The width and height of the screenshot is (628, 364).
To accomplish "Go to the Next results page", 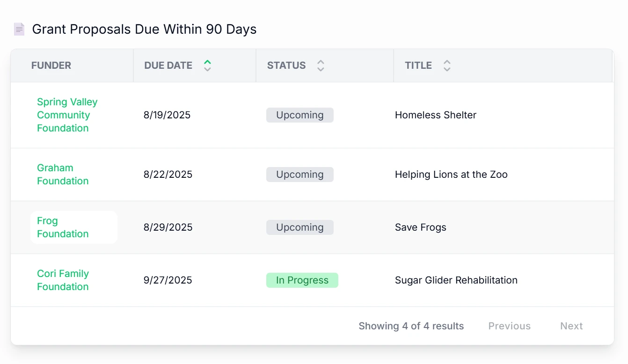I will pos(571,326).
